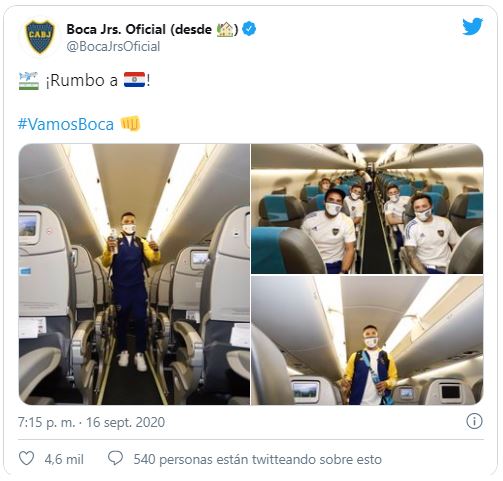The image size is (503, 481).
Task: Open the reply speech bubble icon
Action: [x=115, y=458]
